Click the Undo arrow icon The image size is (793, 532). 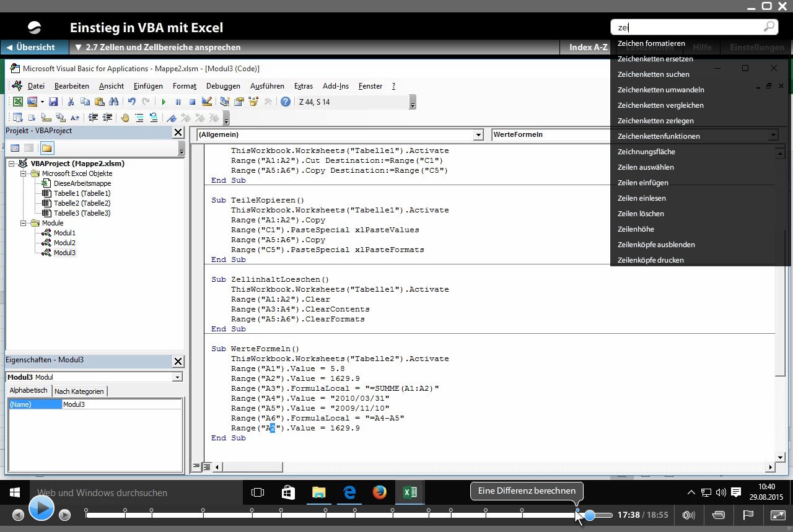(131, 102)
